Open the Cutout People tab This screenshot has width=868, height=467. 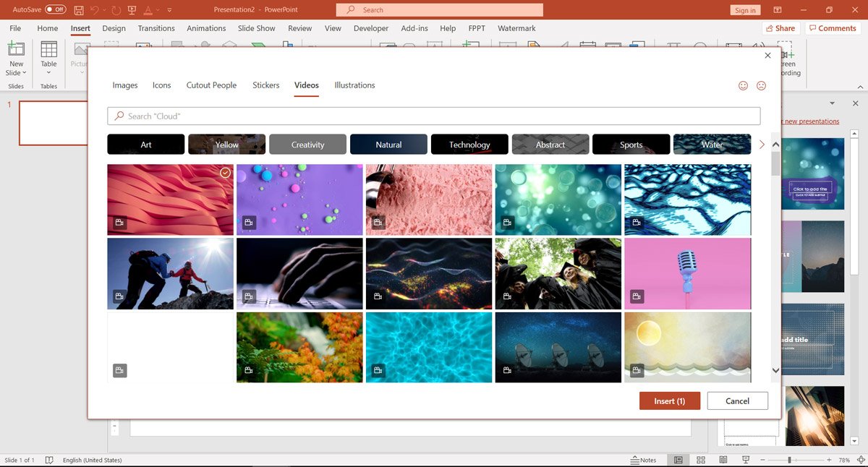tap(211, 85)
